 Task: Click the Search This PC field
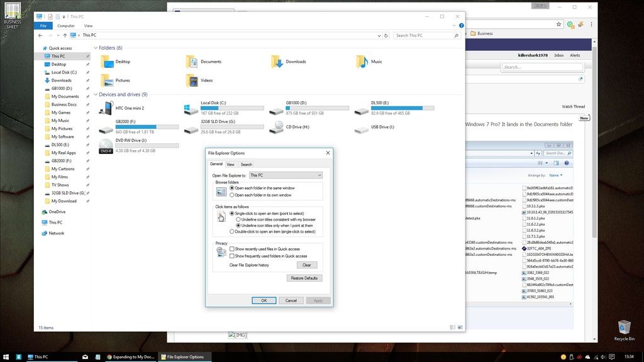[x=426, y=36]
